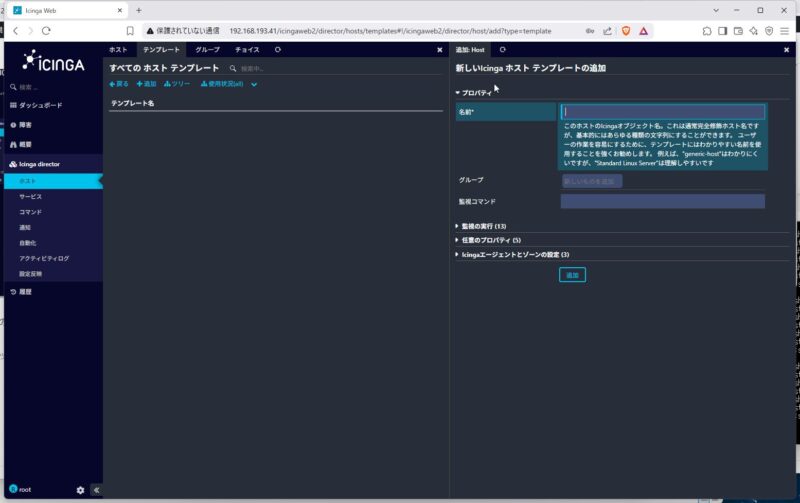
Task: Select コマンド under Icinga director
Action: (x=31, y=212)
